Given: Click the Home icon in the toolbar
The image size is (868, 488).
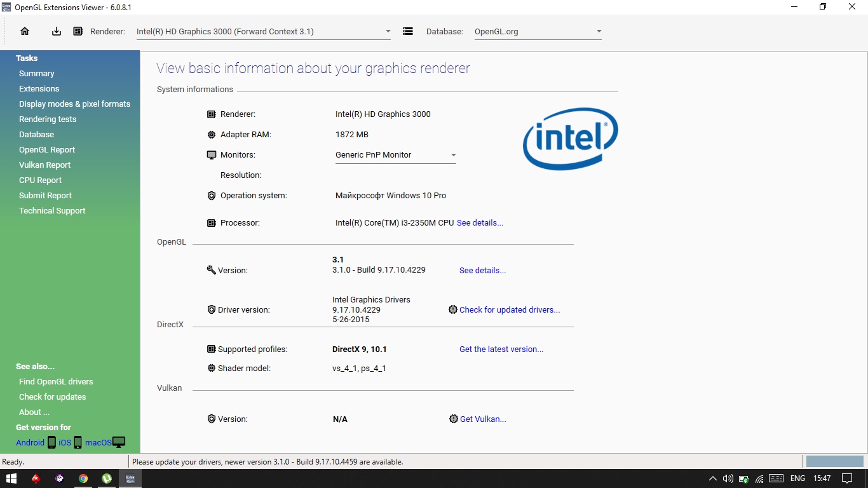Looking at the screenshot, I should click(25, 31).
